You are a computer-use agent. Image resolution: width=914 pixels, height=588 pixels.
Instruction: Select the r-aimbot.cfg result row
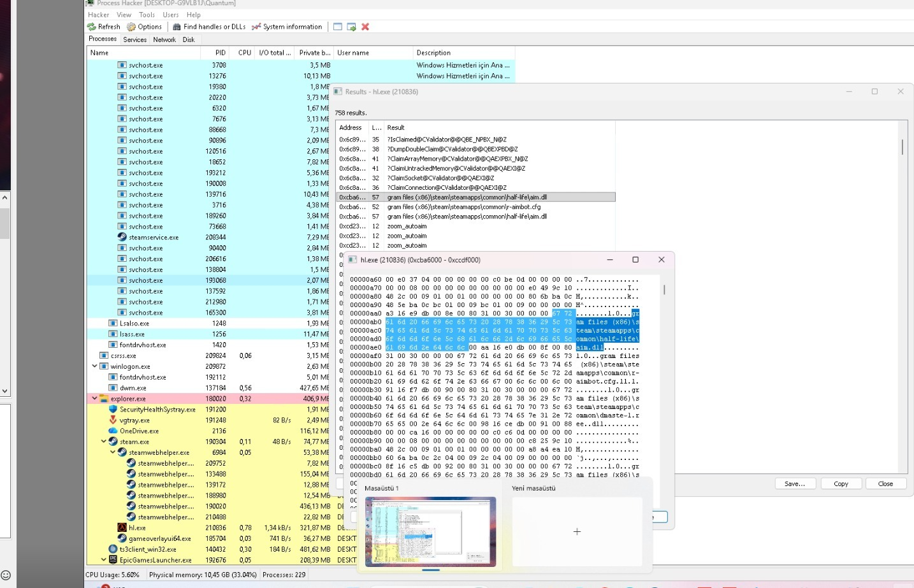point(475,207)
